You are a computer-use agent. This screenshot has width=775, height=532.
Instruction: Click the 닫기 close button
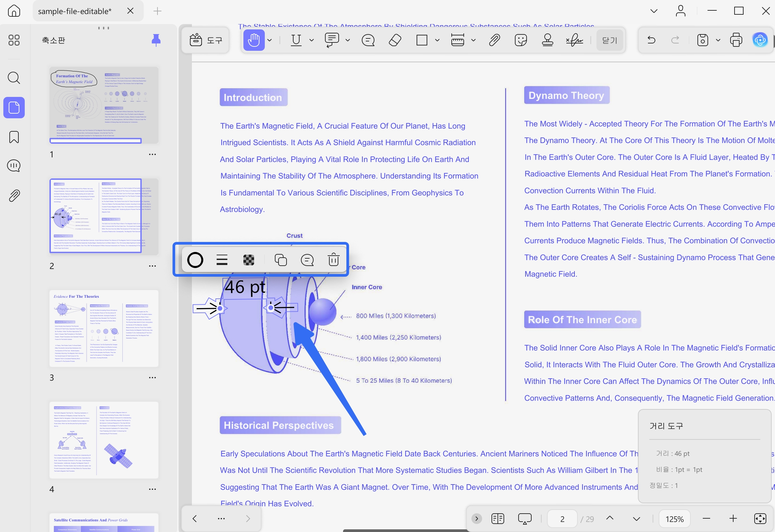coord(609,40)
